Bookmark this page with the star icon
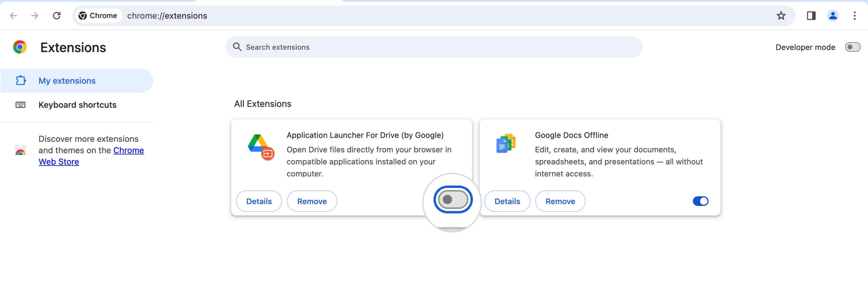This screenshot has height=283, width=868. 781,16
